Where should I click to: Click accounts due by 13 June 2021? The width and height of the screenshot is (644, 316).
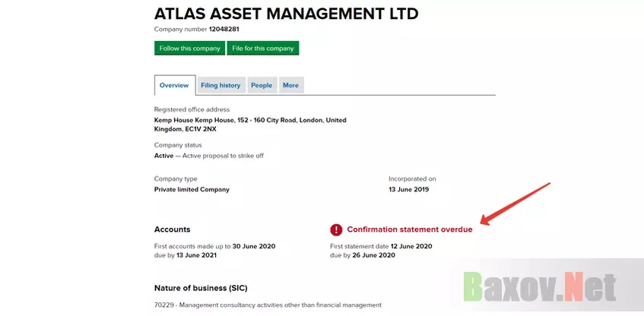point(186,255)
